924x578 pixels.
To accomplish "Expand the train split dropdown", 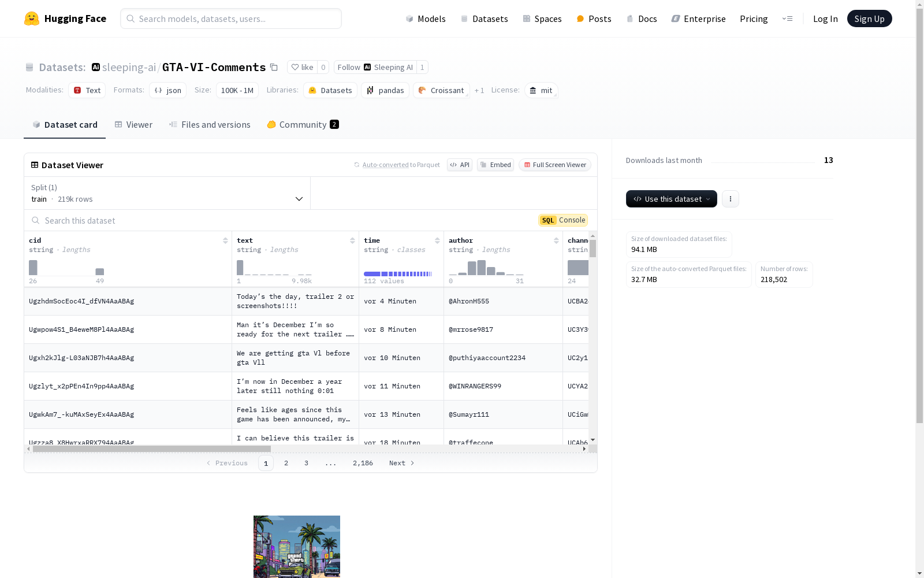I will click(167, 193).
